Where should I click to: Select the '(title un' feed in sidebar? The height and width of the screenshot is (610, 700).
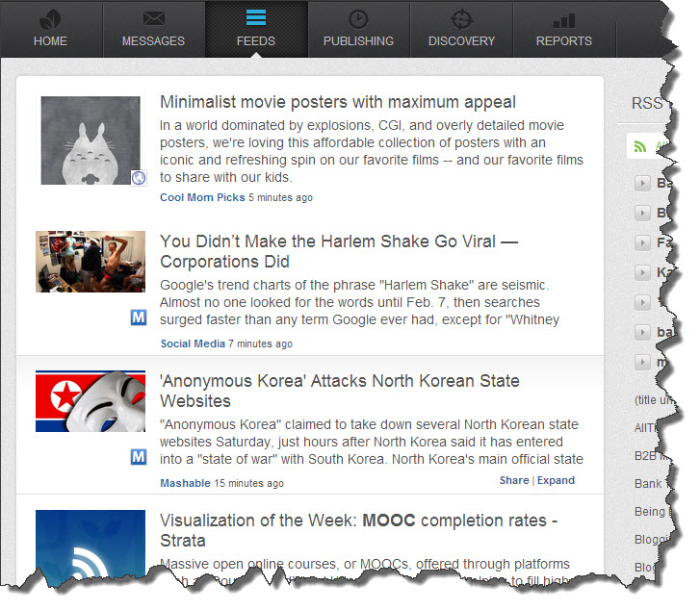click(x=653, y=400)
